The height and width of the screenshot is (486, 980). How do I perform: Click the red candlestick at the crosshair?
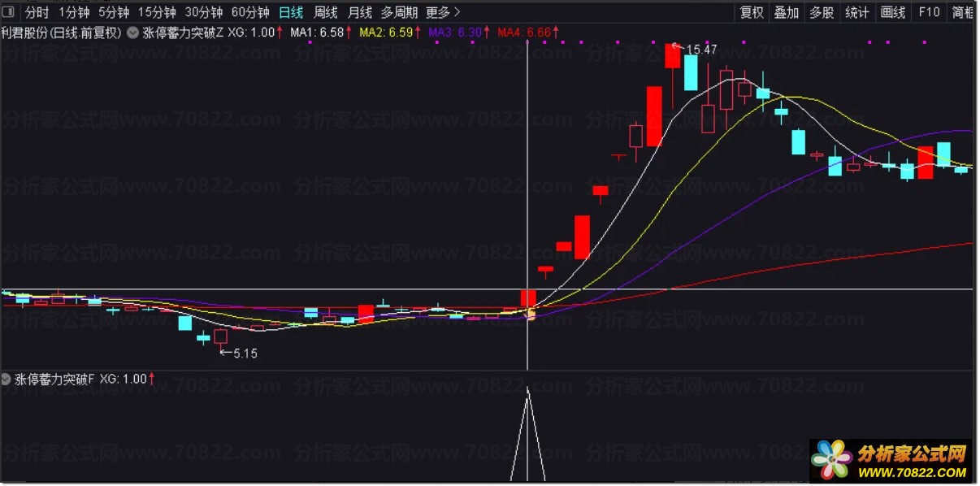528,299
